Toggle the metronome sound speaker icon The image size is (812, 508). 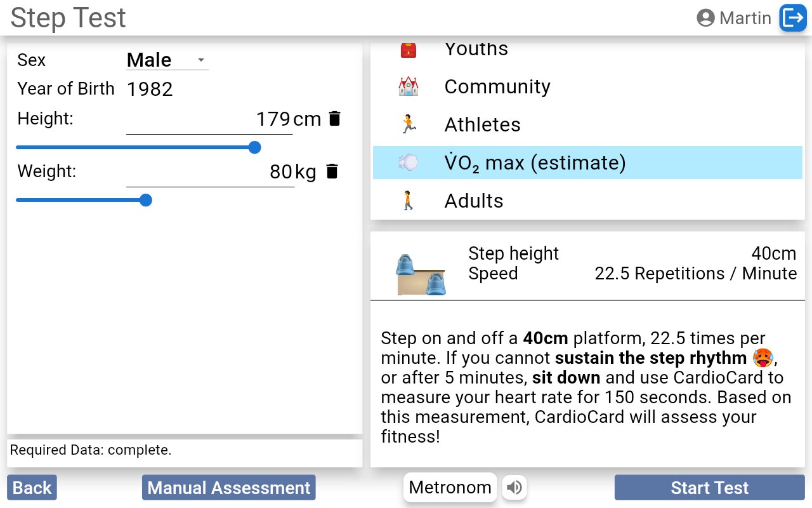pyautogui.click(x=514, y=488)
